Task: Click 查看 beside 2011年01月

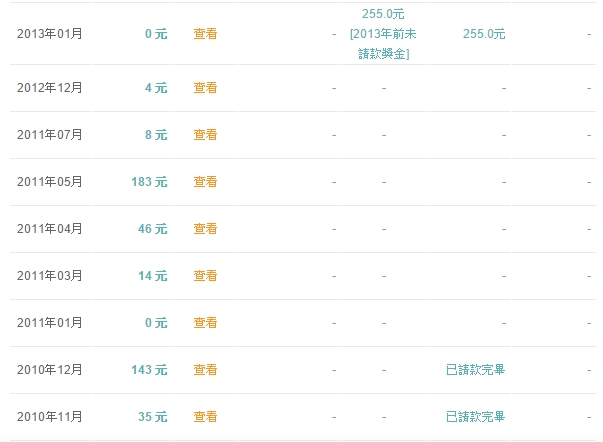Action: click(205, 323)
